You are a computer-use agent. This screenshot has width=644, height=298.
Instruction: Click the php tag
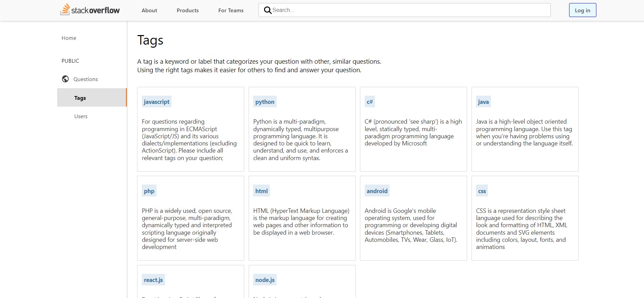(149, 191)
